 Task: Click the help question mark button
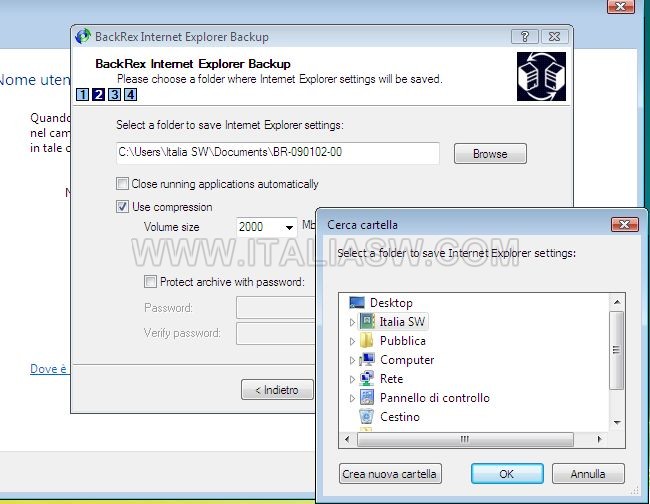coord(524,36)
